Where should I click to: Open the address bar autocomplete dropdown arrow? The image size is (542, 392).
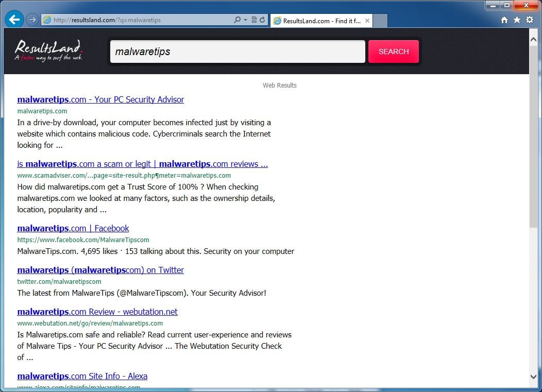pyautogui.click(x=245, y=20)
